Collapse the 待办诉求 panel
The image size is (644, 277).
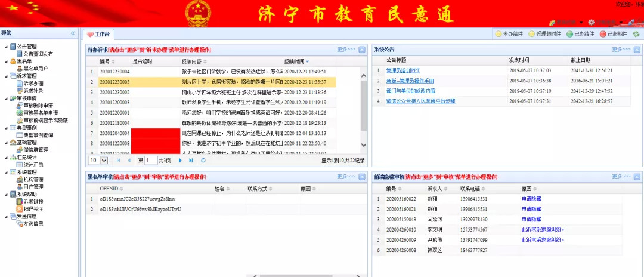362,50
